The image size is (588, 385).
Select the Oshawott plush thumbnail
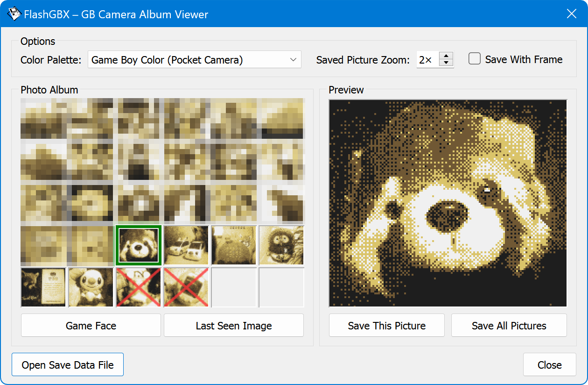tap(91, 287)
